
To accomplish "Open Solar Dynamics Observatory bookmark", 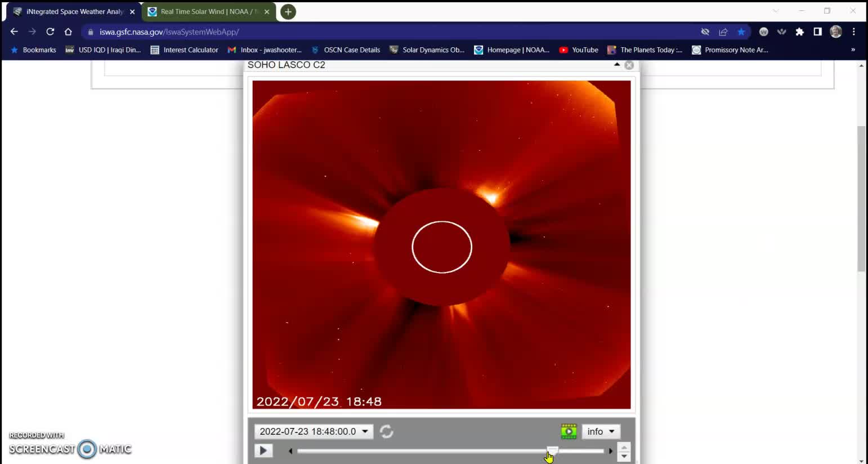I will pos(427,50).
